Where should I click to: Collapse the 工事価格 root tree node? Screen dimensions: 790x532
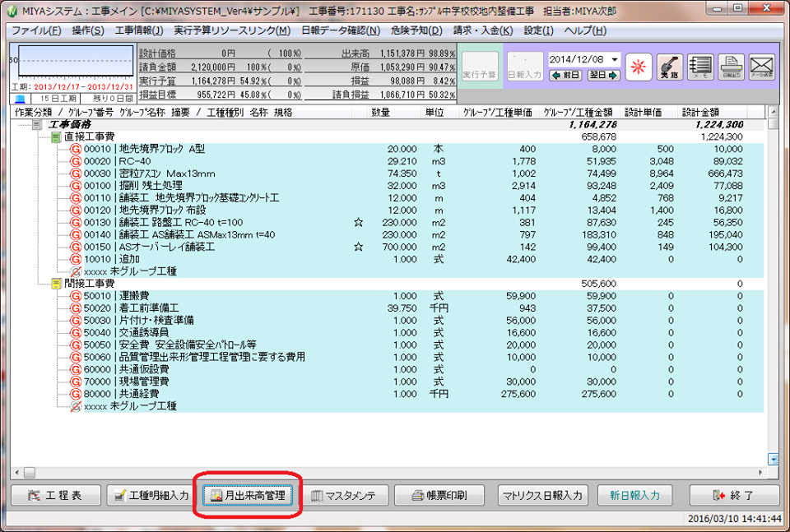(x=37, y=124)
